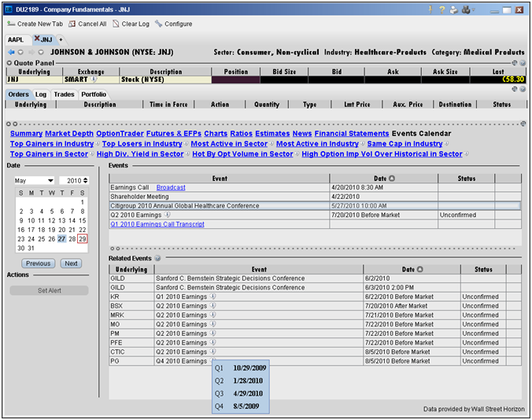Add a new tab with plus icon
This screenshot has height=420, width=532.
pyautogui.click(x=61, y=39)
